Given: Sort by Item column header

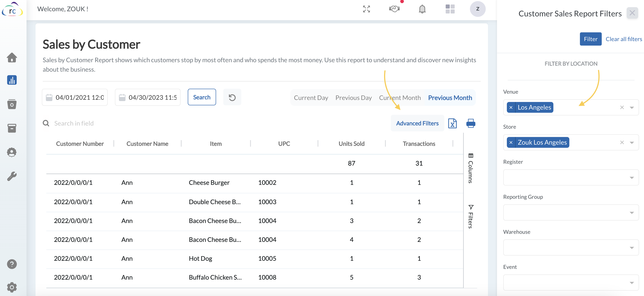Looking at the screenshot, I should click(x=215, y=144).
